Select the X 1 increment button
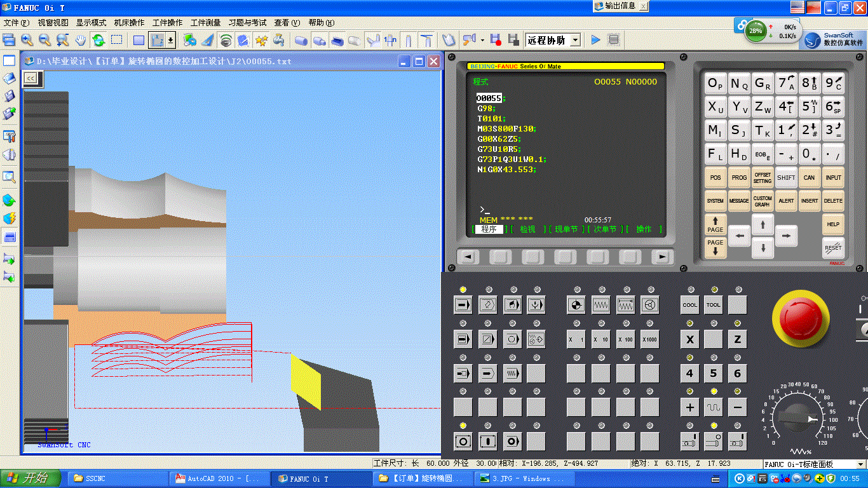The height and width of the screenshot is (488, 868). click(x=576, y=339)
